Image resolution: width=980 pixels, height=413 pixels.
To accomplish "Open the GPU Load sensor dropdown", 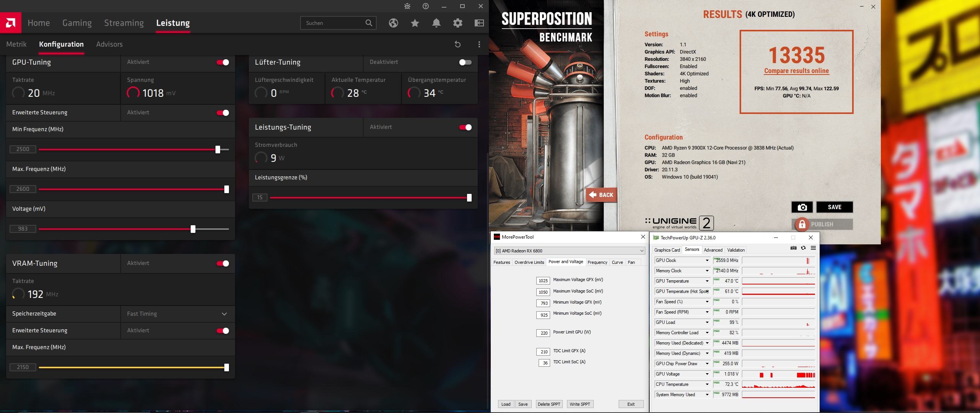I will point(707,322).
